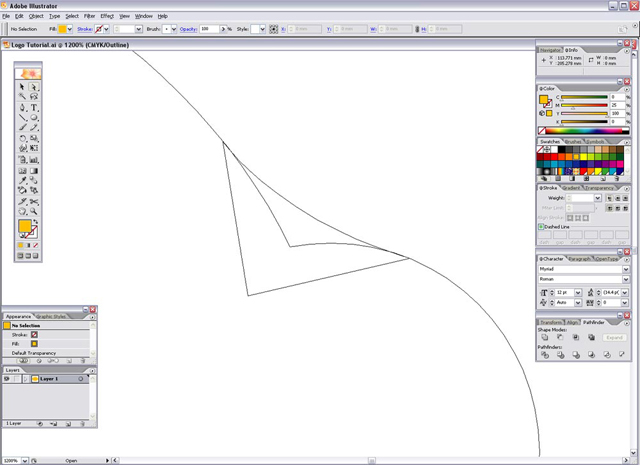Viewport: 640px width, 465px height.
Task: Set toolbox paint mode to Color
Action: [20, 245]
